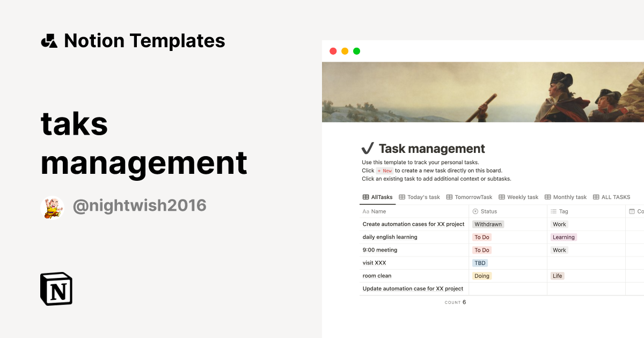This screenshot has height=338, width=644.
Task: Click the Doing status on room clean
Action: click(x=481, y=276)
